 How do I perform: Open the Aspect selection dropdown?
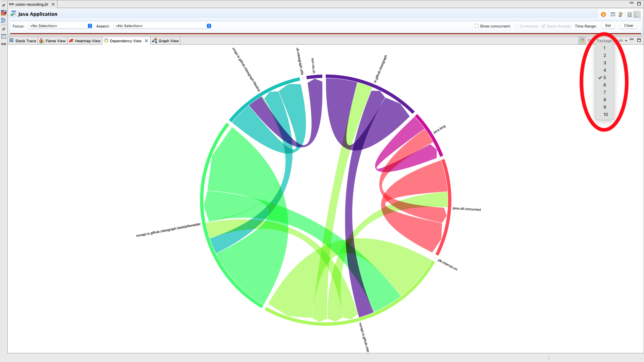coord(163,26)
